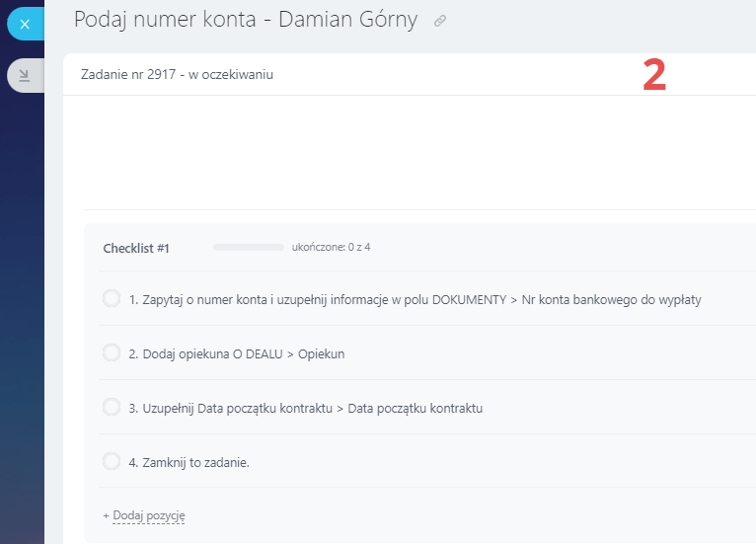
Task: Open the text of checklist item 1
Action: 415,299
